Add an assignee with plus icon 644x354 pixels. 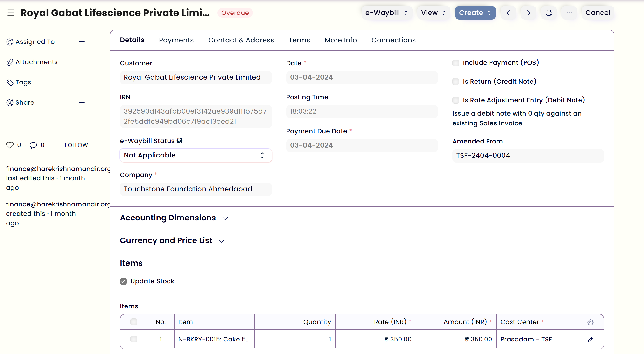point(82,42)
